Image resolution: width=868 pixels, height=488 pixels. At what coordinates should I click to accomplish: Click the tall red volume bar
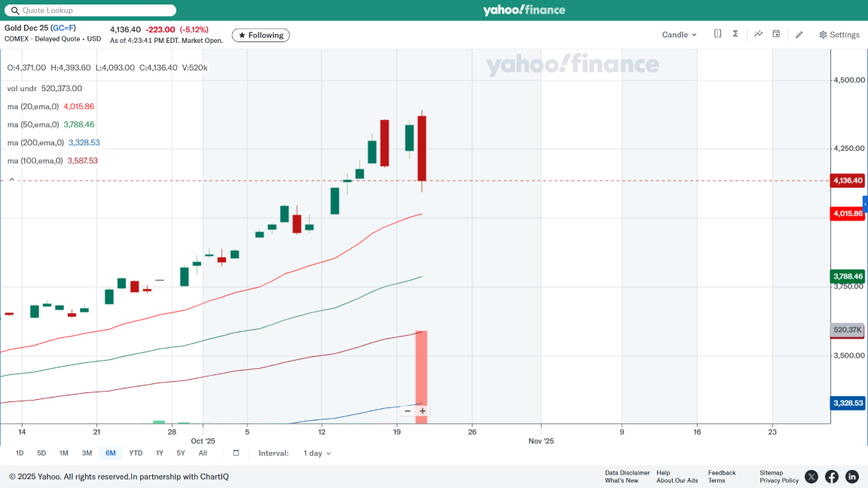[421, 377]
